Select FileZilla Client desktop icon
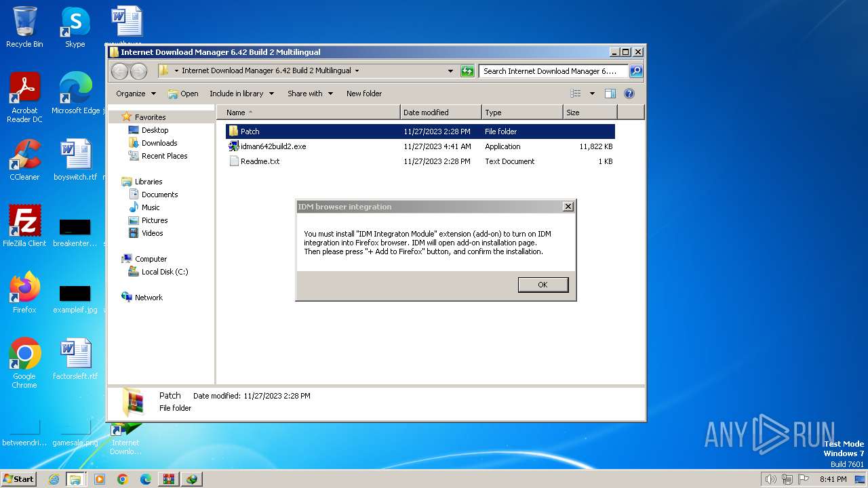Screen dimensions: 868x488 [24, 226]
